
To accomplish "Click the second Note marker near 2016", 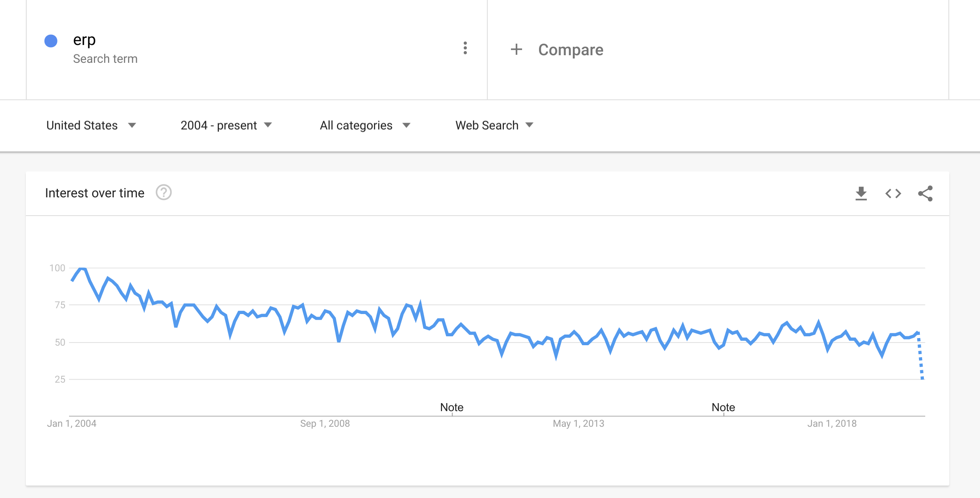I will 723,407.
